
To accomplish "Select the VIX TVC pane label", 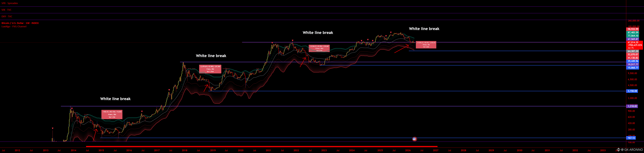I will pos(6,10).
